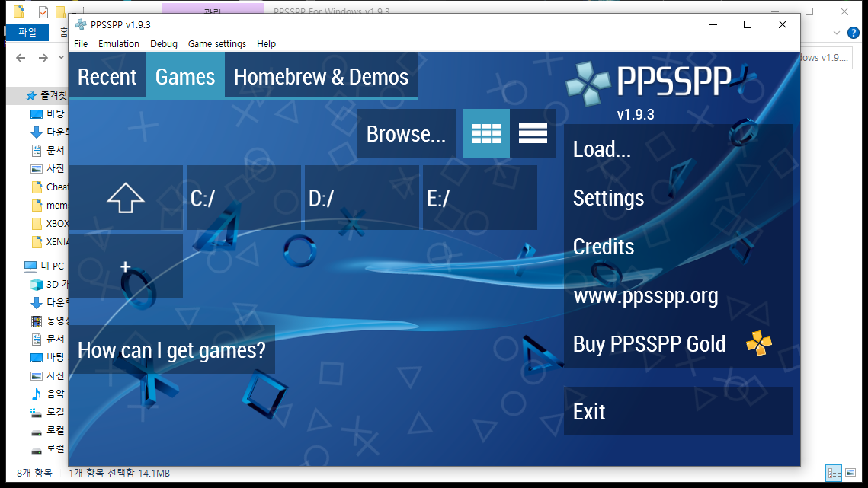Open the D:/ drive
This screenshot has height=488, width=868.
(x=361, y=197)
